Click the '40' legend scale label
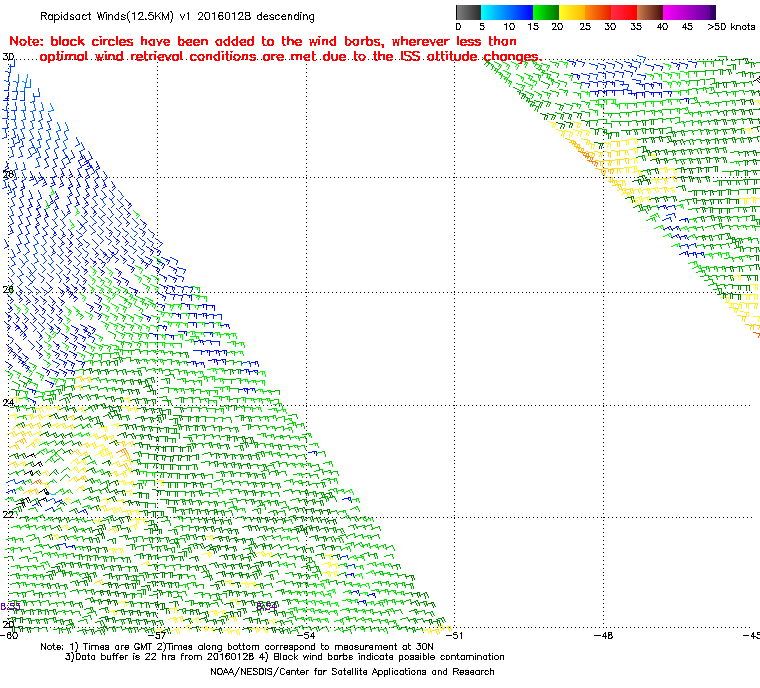The image size is (760, 688). [x=662, y=27]
